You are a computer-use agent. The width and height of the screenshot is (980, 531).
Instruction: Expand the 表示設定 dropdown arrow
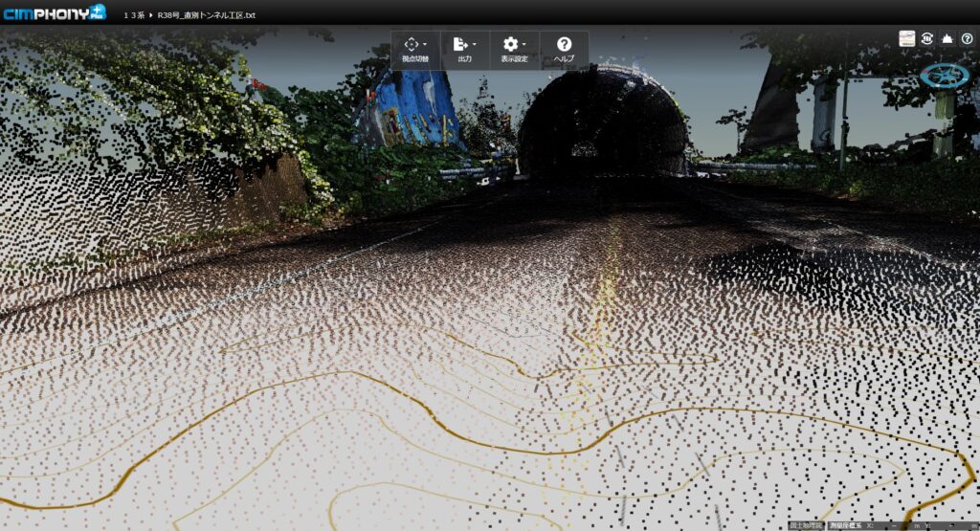click(x=524, y=45)
